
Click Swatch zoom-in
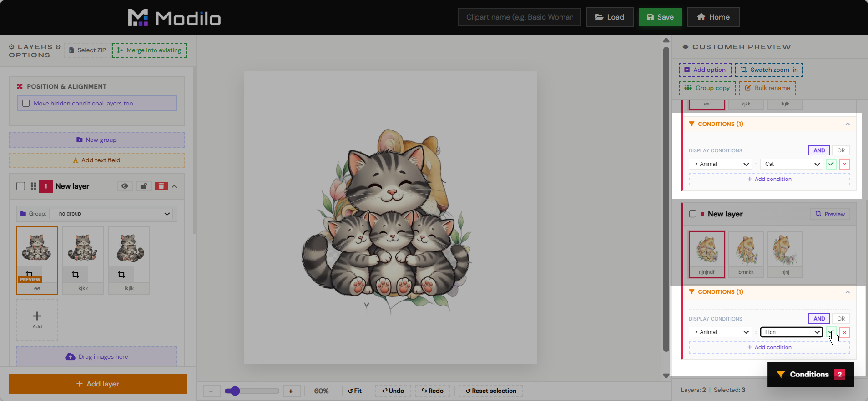(x=769, y=70)
